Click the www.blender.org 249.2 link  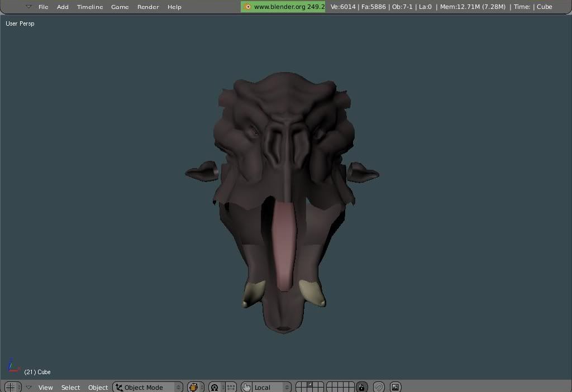click(289, 7)
